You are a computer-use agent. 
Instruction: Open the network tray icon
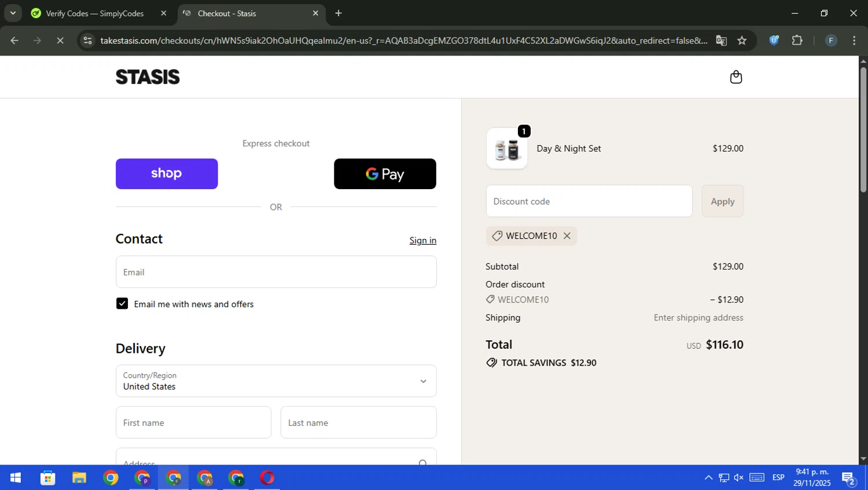(724, 478)
